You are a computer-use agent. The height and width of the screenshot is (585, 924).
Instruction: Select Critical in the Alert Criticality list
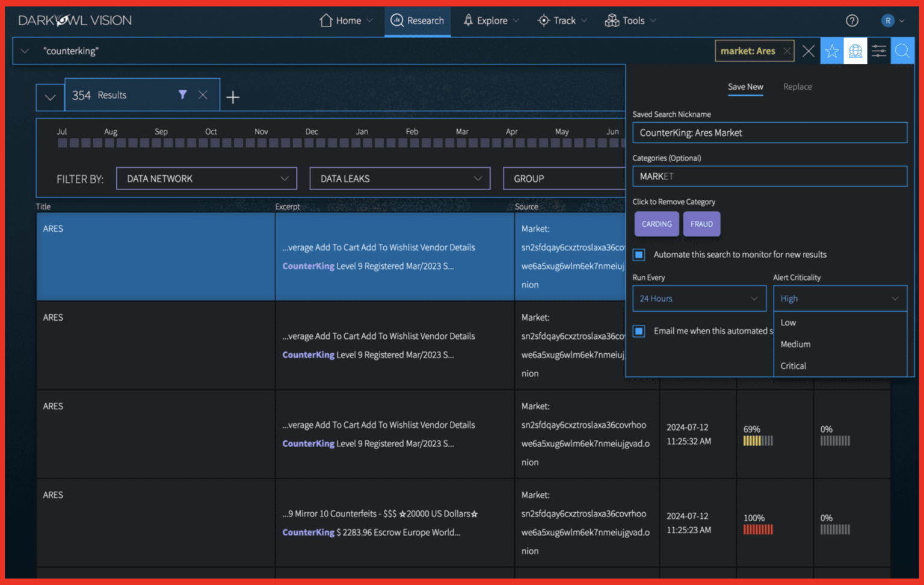[793, 365]
